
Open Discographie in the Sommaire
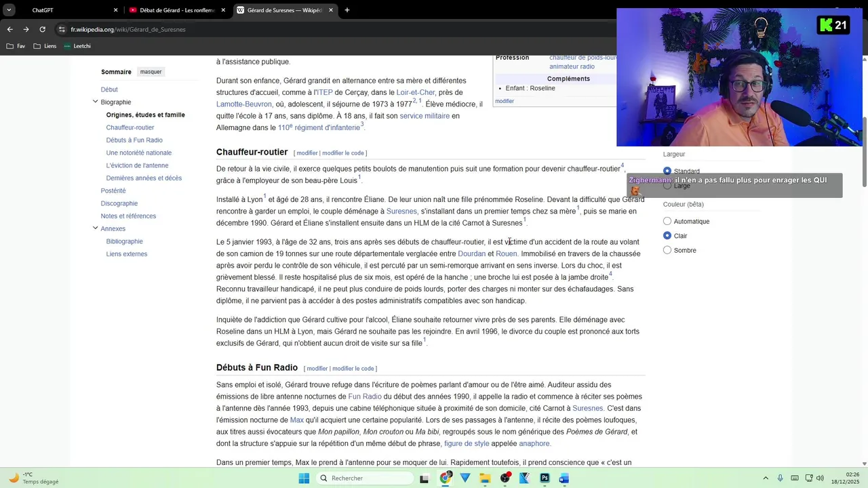(x=119, y=203)
